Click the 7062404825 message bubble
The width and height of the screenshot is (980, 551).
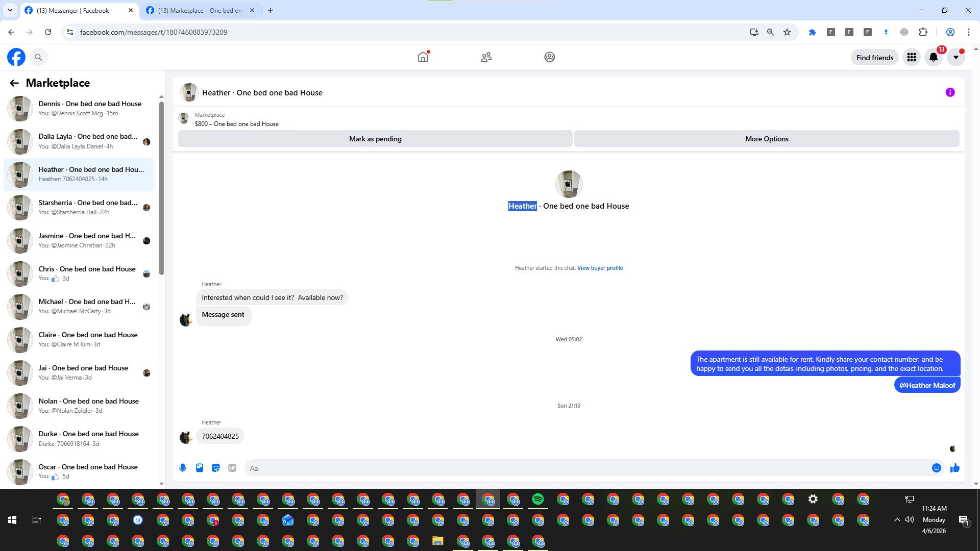pos(220,436)
